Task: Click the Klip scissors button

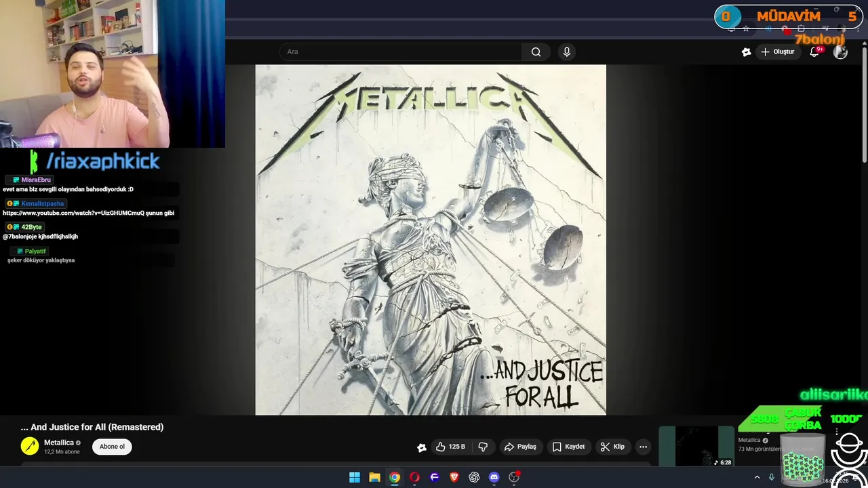Action: pos(612,447)
